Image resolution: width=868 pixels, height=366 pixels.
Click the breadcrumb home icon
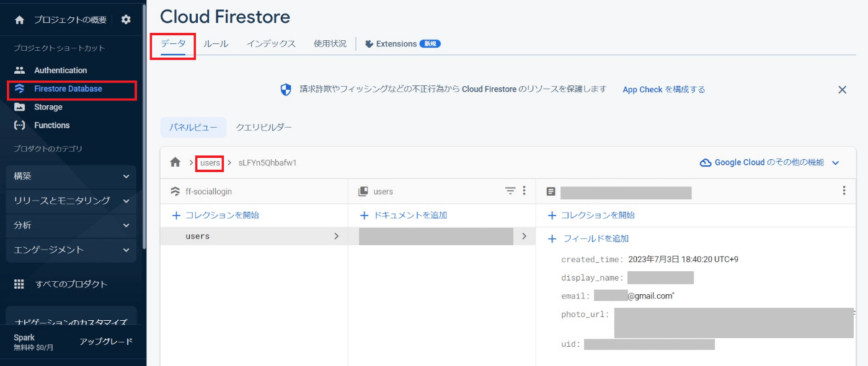pyautogui.click(x=175, y=162)
